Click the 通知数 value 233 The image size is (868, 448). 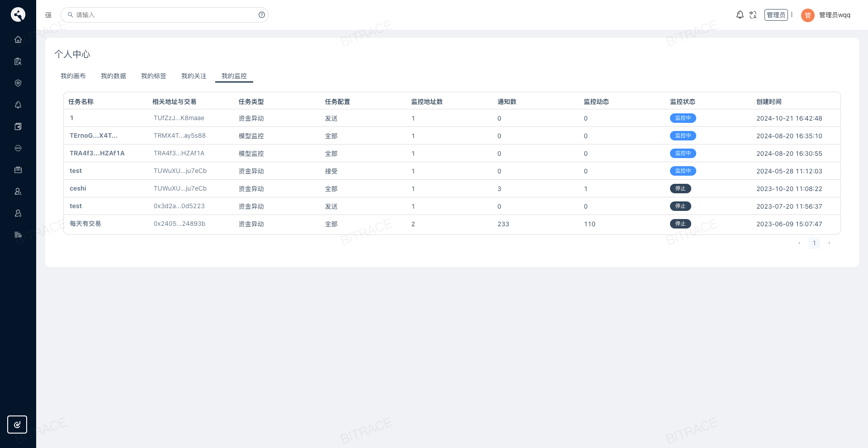point(503,224)
